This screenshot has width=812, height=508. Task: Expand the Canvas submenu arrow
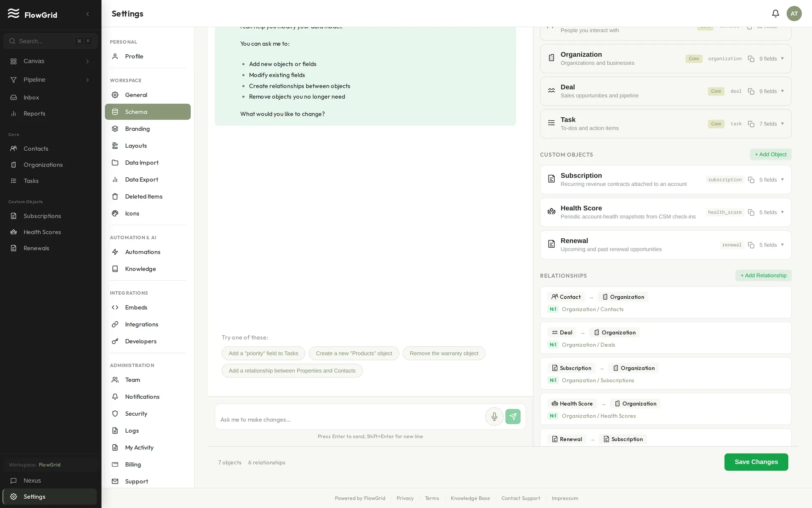(88, 61)
